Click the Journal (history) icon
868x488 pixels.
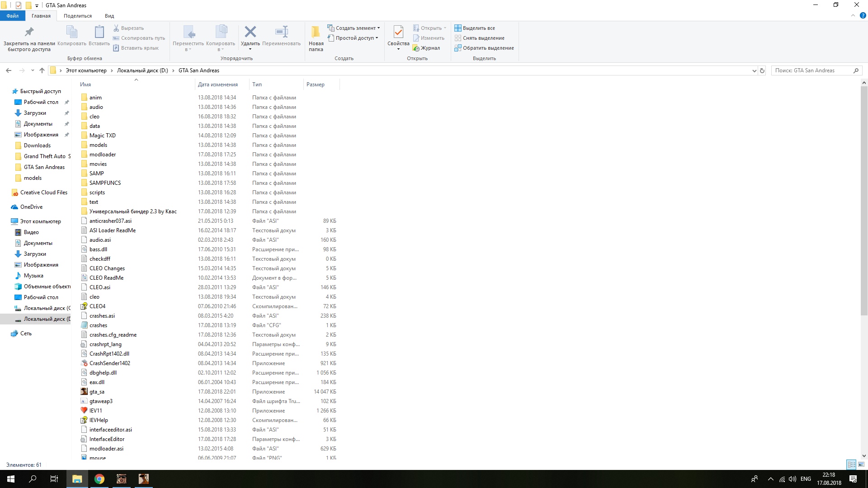coord(416,48)
